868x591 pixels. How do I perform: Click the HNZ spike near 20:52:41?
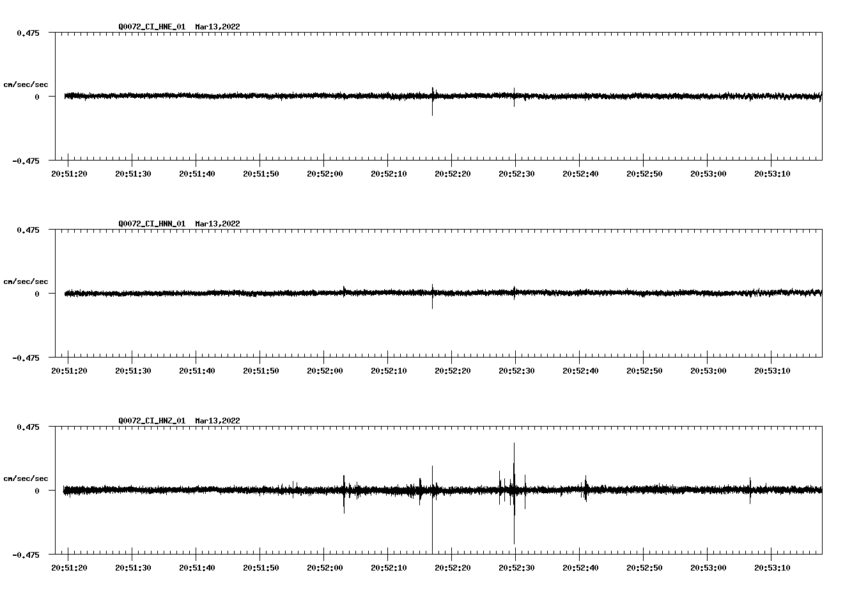click(585, 489)
